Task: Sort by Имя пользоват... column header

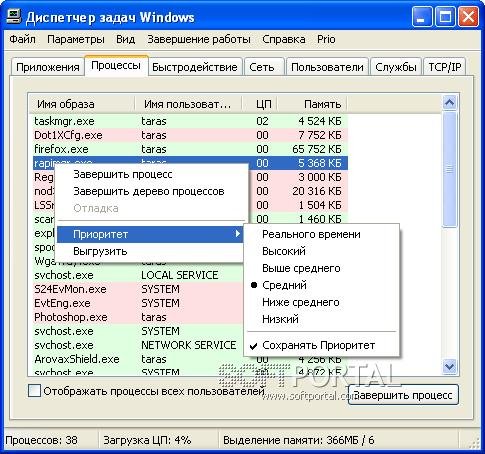Action: 188,104
